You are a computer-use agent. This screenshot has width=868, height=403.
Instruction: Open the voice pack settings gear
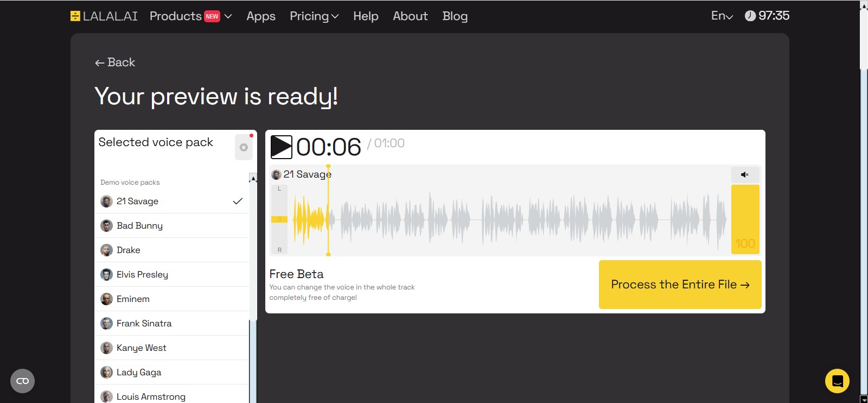coord(244,147)
